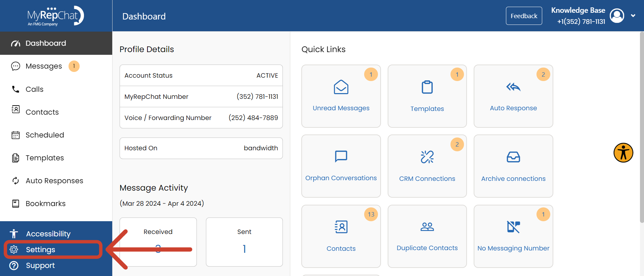Screen dimensions: 644x276
Task: Click the Templates clipboard quick link icon
Action: [x=427, y=87]
